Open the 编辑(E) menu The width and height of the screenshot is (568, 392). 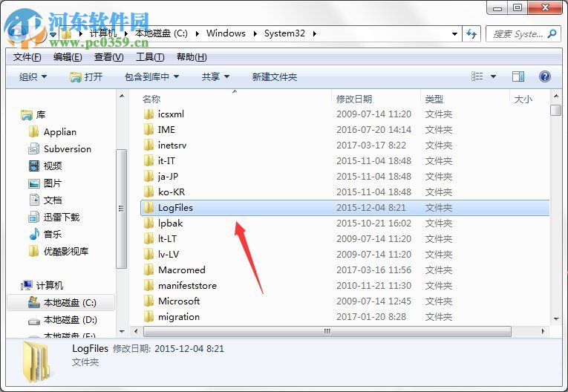click(68, 57)
